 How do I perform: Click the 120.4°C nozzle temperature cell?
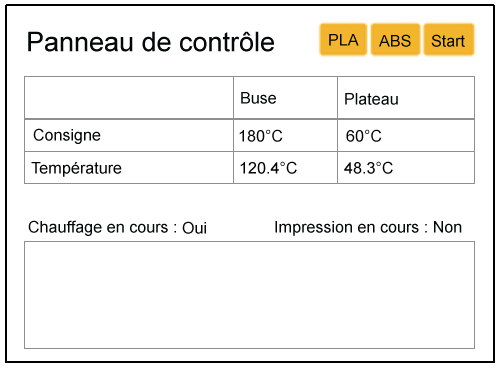(285, 168)
